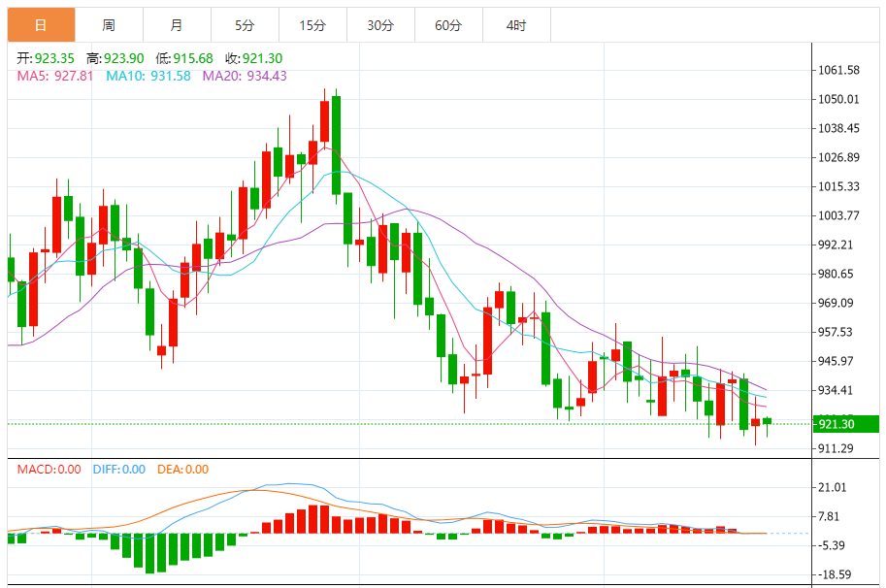The height and width of the screenshot is (588, 886).
Task: Open the 4时 four-hour tab
Action: point(516,25)
